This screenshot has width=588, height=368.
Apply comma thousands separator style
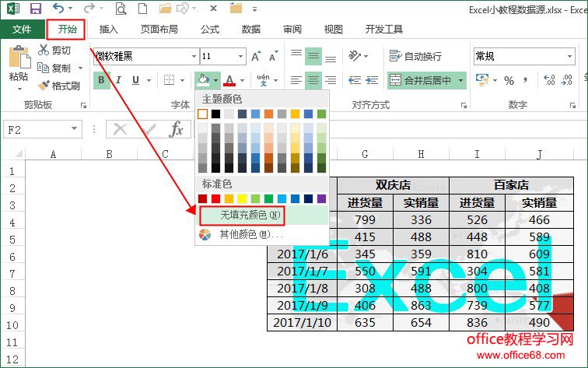tap(525, 79)
